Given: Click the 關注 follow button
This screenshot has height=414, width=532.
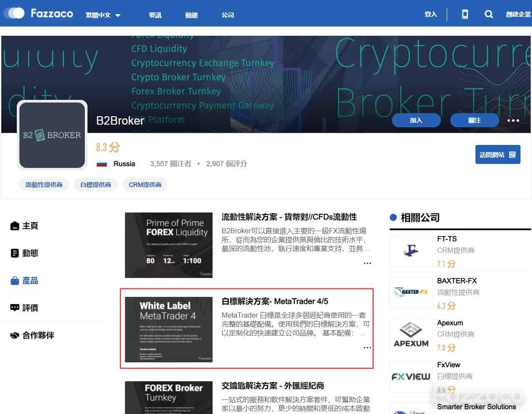Looking at the screenshot, I should [474, 120].
